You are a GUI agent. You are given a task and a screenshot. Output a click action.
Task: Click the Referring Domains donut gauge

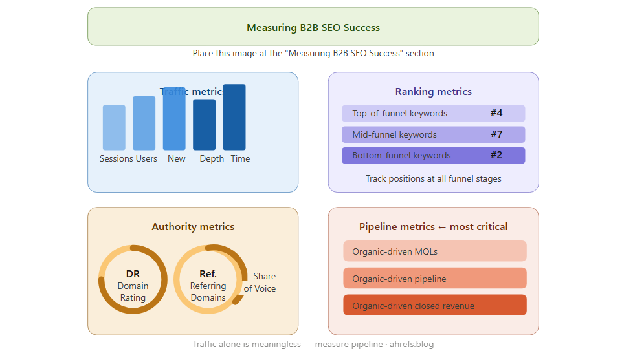pos(208,279)
